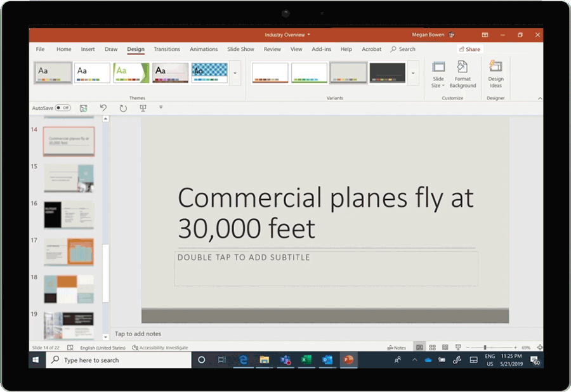Start Slide Show from the status bar icon
Viewport: 571px width, 392px height.
[457, 347]
